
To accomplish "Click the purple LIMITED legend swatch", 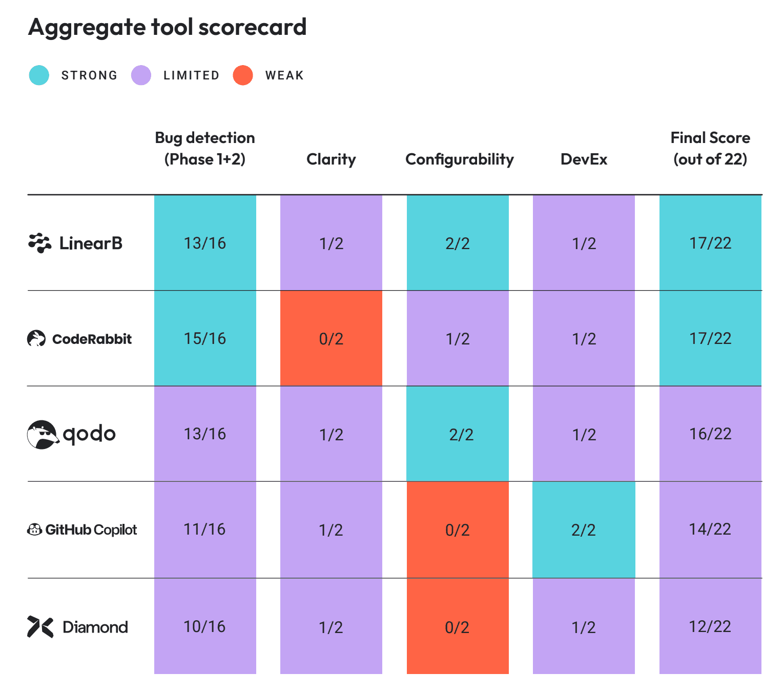I will (141, 75).
